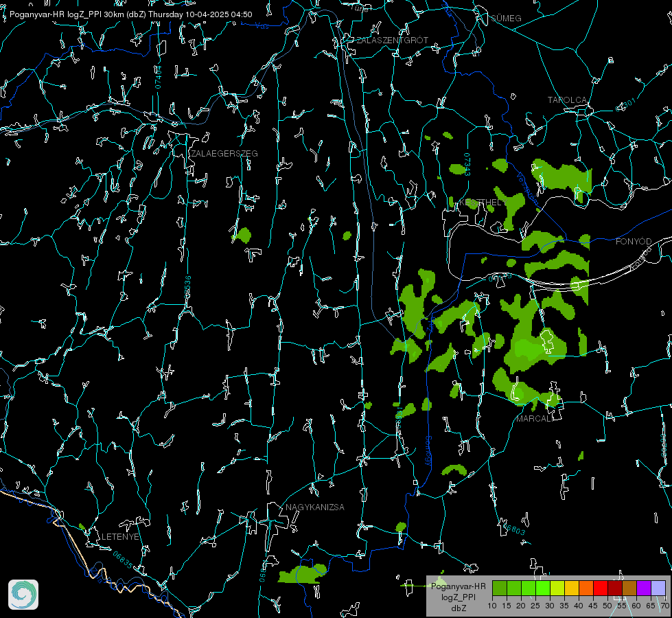Screen dimensions: 672x618
Task: Click the Poganyvar-HR legend title
Action: [458, 586]
